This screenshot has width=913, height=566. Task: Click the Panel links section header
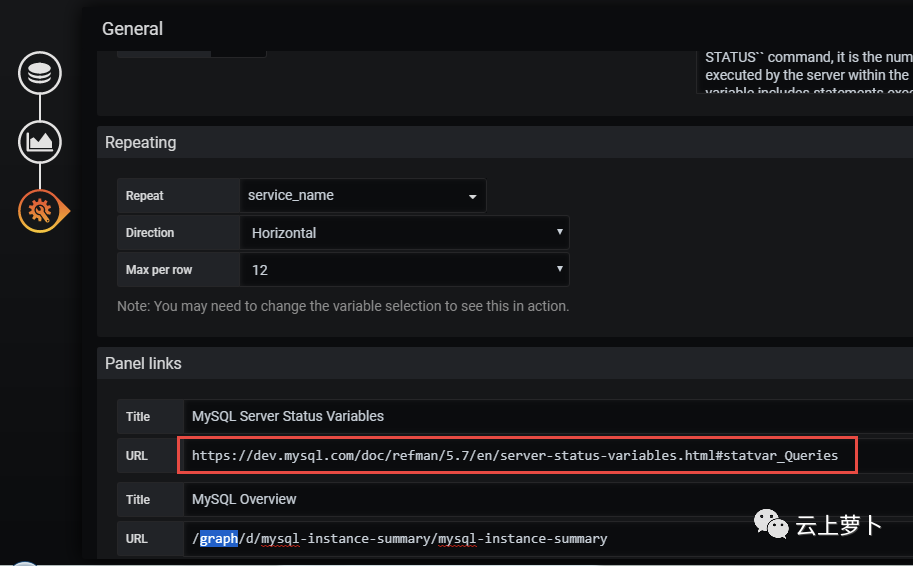[x=505, y=363]
